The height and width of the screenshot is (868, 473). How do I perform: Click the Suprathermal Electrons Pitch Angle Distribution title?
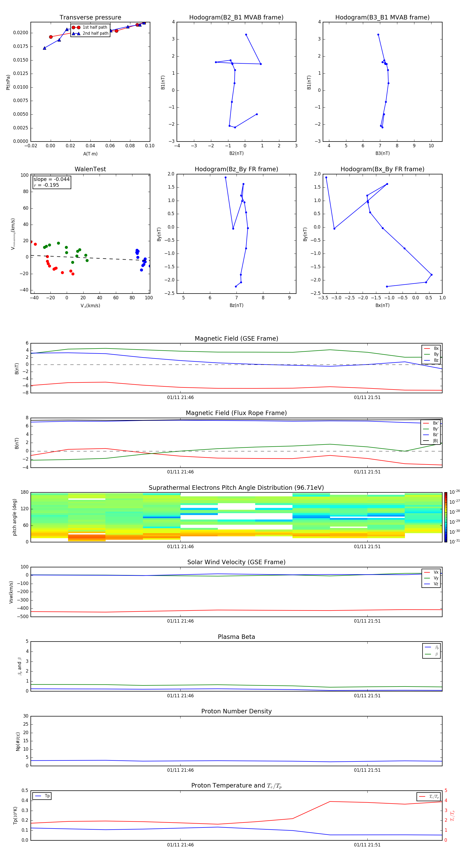[x=236, y=488]
